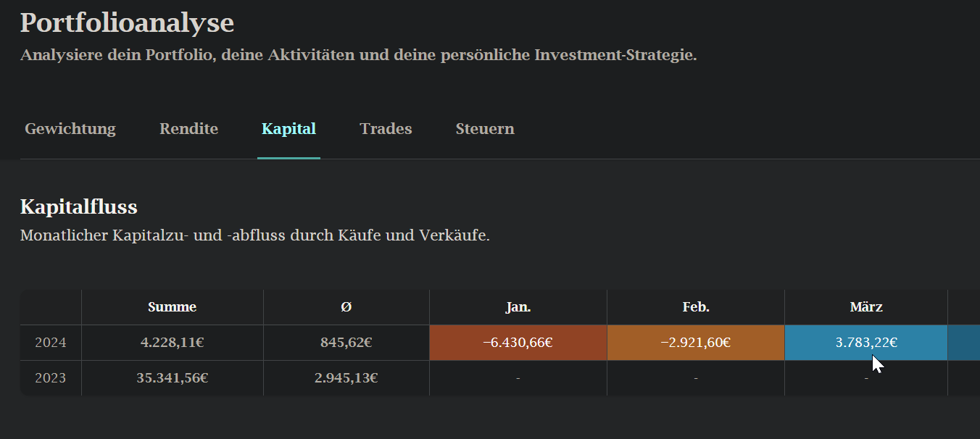Click the blue 3.783,22€ März cell

point(865,343)
